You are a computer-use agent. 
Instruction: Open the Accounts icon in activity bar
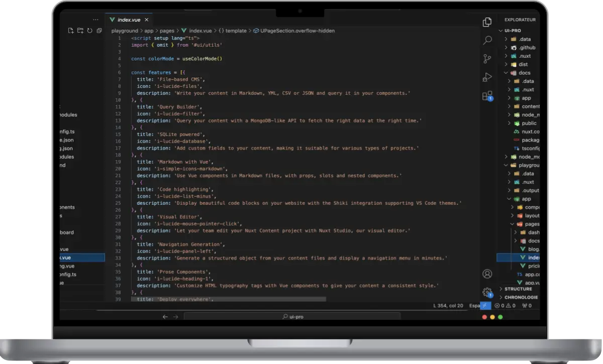[487, 274]
